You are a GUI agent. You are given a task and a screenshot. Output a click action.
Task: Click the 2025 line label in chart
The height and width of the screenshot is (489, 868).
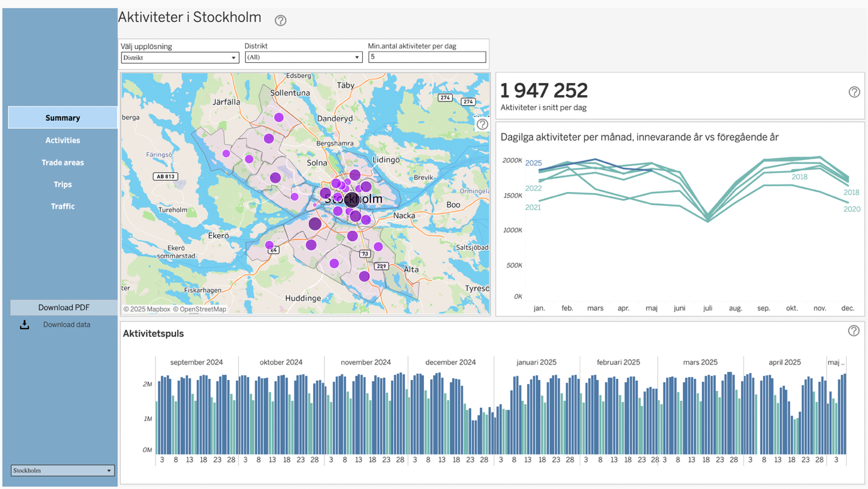pyautogui.click(x=533, y=163)
